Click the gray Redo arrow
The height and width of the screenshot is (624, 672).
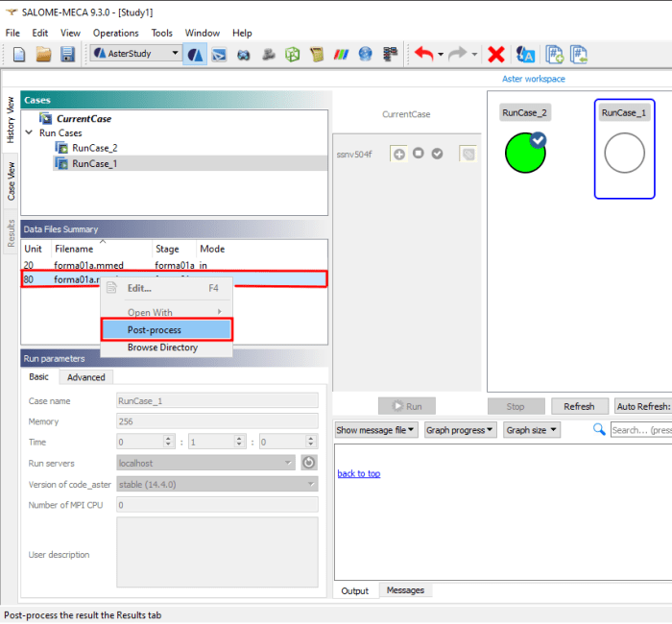pos(458,54)
